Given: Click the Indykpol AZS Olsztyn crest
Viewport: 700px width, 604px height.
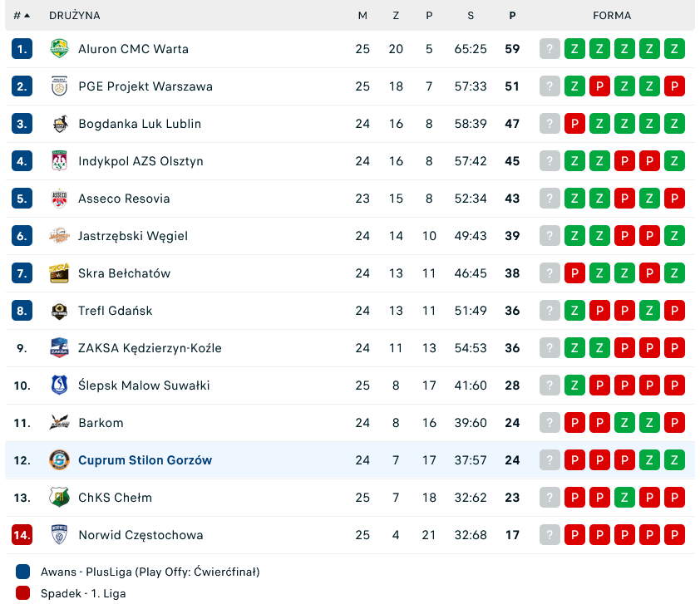Looking at the screenshot, I should pyautogui.click(x=59, y=161).
